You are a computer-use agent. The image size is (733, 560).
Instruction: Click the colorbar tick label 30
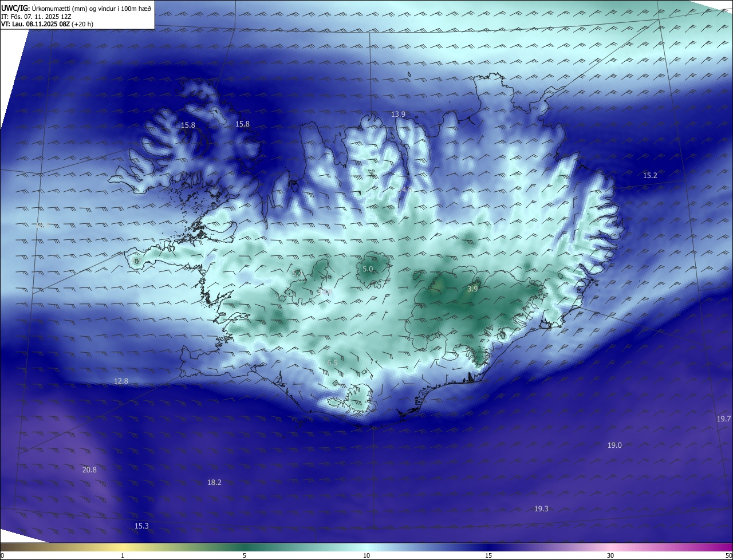(x=610, y=555)
